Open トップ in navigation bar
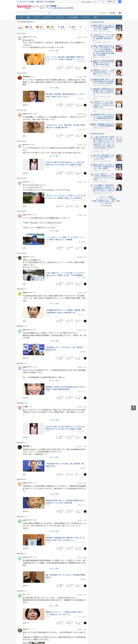 click(20, 17)
